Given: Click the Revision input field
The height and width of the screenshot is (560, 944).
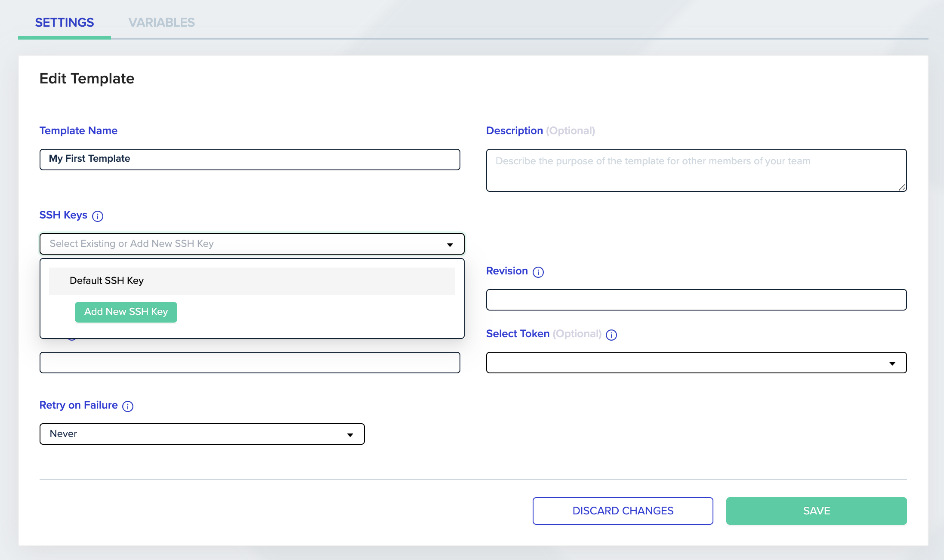Looking at the screenshot, I should tap(696, 300).
